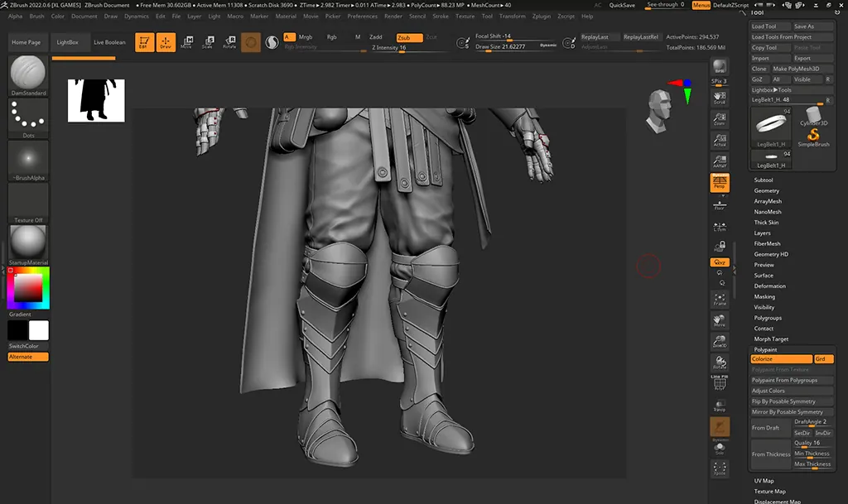Image resolution: width=848 pixels, height=504 pixels.
Task: Open the Brush menu
Action: (x=36, y=17)
